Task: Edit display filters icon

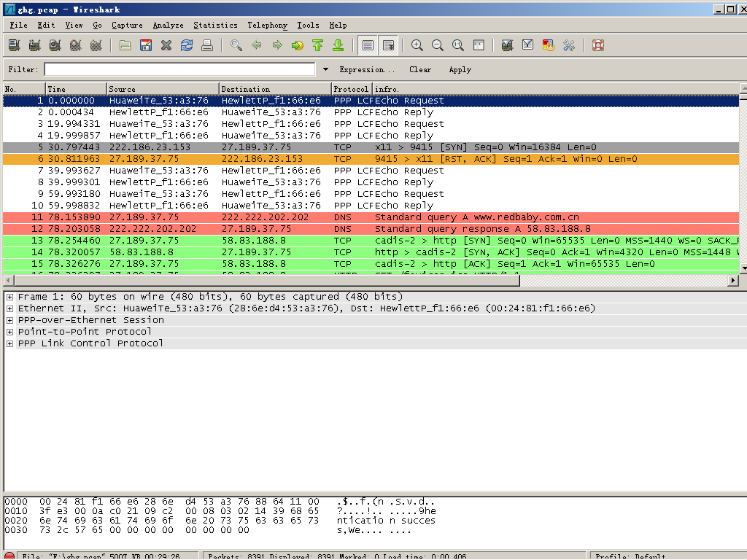Action: [x=528, y=45]
